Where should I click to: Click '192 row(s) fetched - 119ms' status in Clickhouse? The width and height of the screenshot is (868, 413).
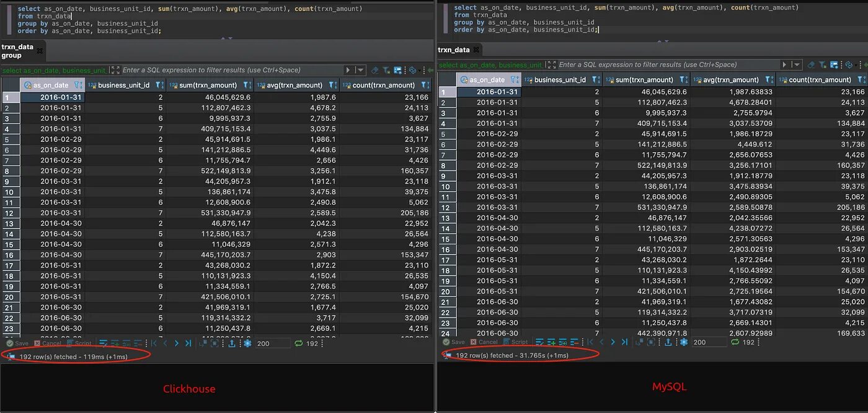point(74,357)
